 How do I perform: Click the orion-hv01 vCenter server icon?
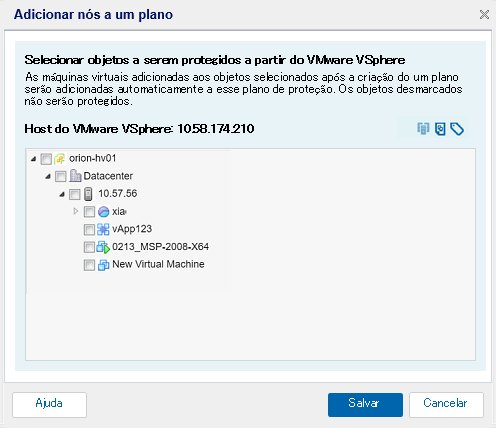pos(60,159)
